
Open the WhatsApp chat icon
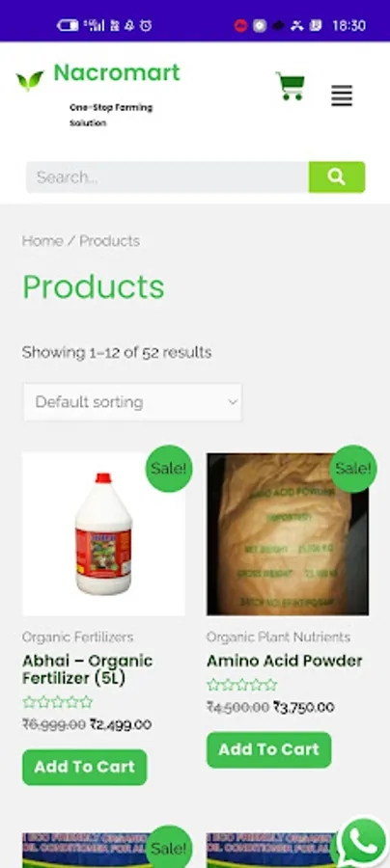click(363, 842)
